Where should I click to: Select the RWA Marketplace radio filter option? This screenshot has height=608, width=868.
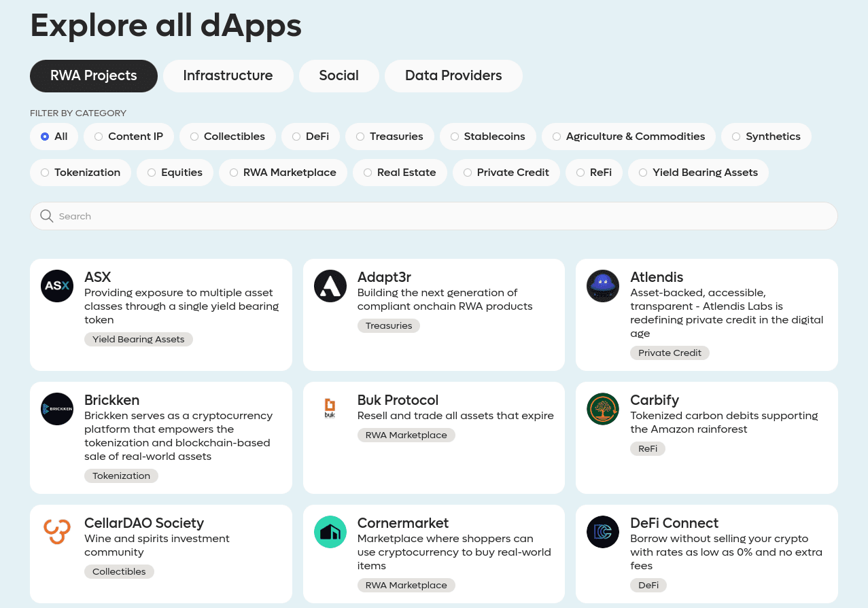tap(283, 173)
